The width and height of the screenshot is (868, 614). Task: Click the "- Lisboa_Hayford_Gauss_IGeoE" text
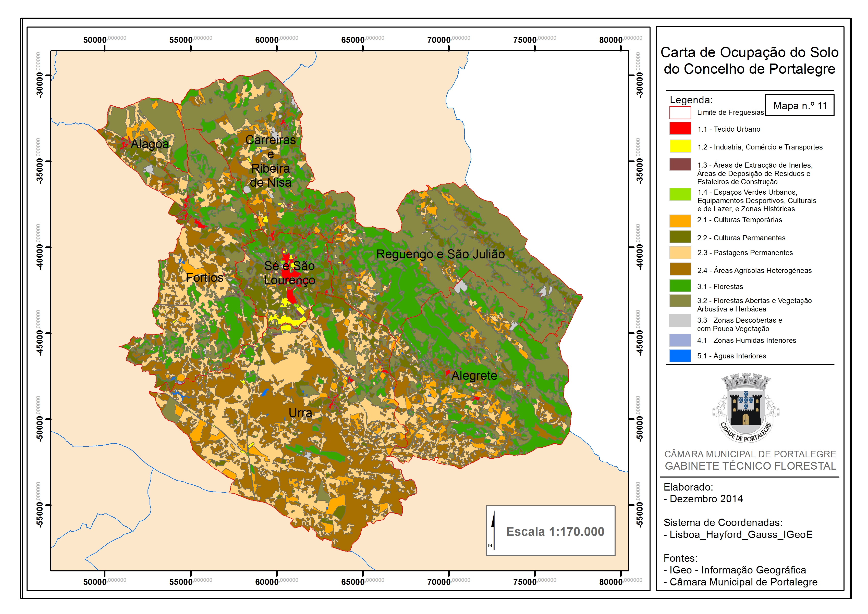(x=738, y=535)
